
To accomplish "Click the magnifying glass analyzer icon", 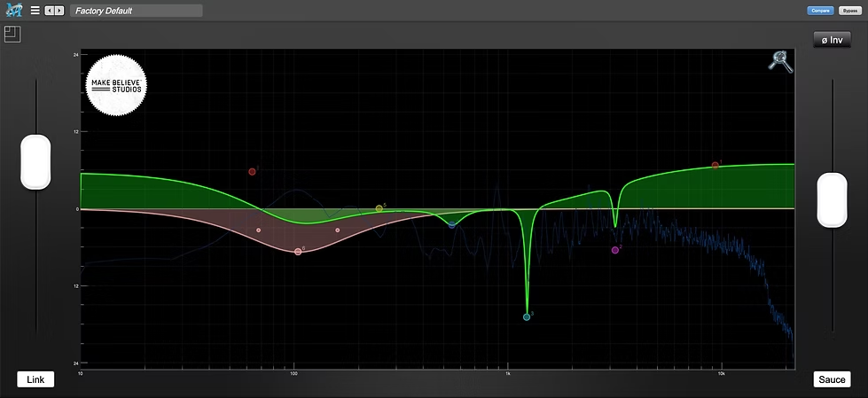I will [x=780, y=61].
